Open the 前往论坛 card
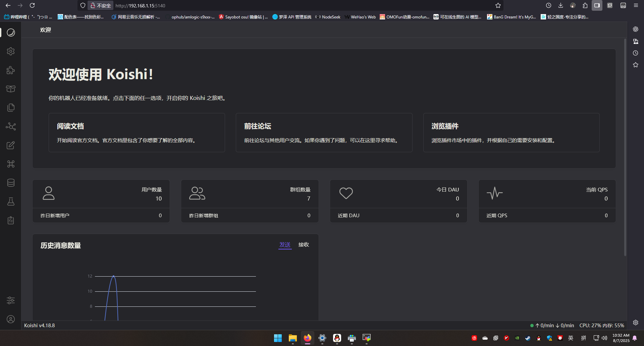644x346 pixels. coord(324,132)
